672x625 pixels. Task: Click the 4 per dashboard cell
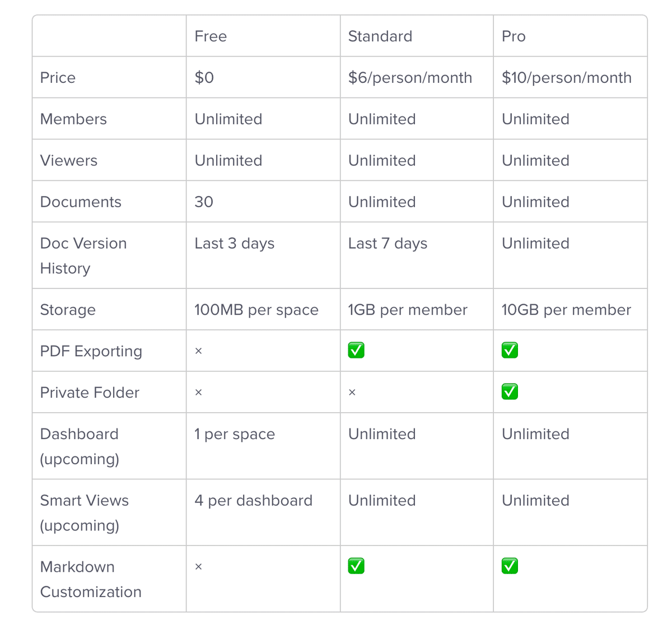point(253,500)
